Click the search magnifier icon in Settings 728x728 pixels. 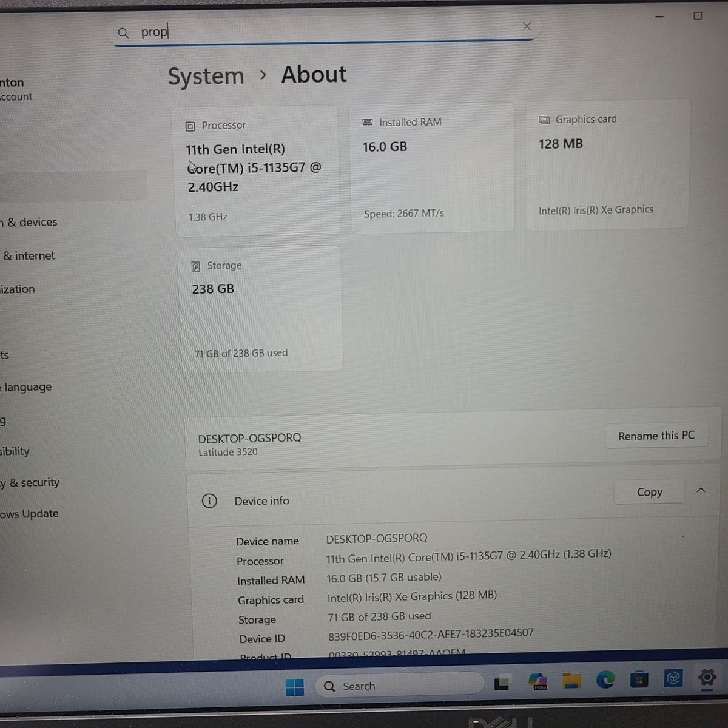(123, 33)
